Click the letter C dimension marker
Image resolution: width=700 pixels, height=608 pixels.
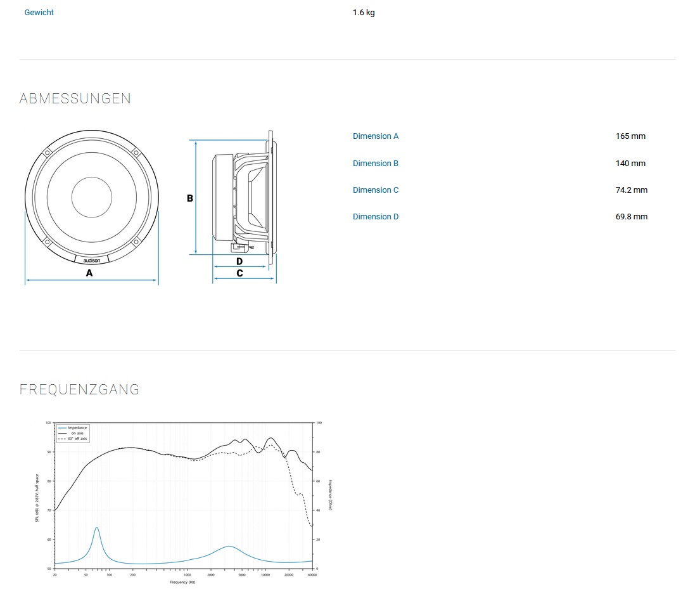point(239,273)
